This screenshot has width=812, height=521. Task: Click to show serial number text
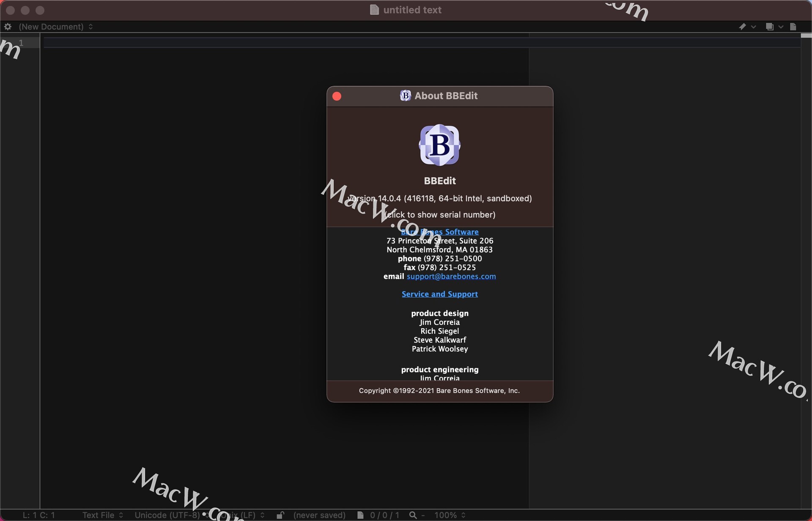point(440,214)
